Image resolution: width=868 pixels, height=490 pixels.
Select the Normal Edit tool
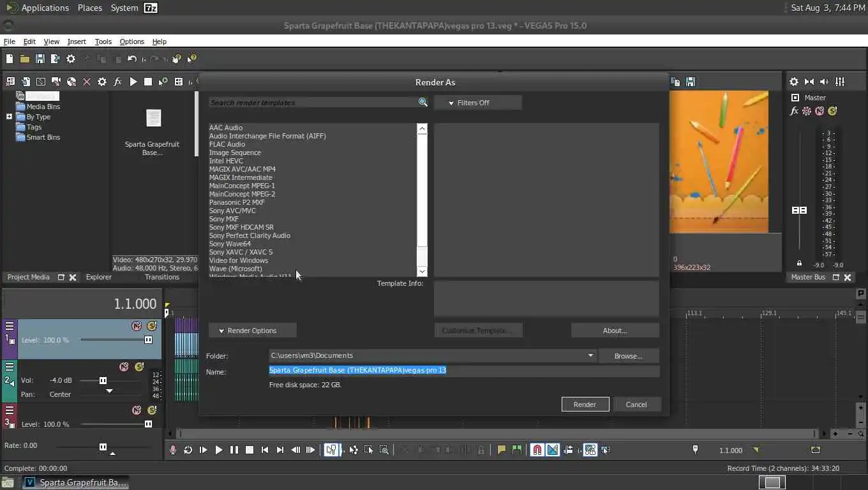pos(331,450)
